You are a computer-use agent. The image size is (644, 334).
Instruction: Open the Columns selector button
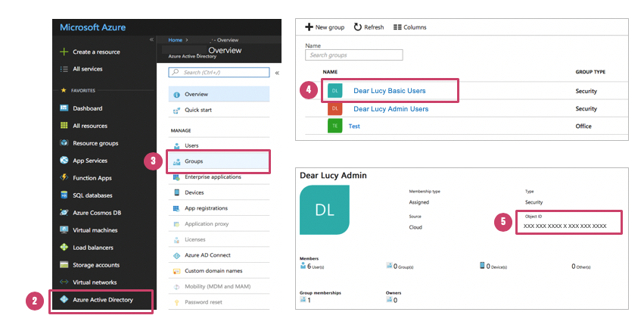tap(410, 27)
